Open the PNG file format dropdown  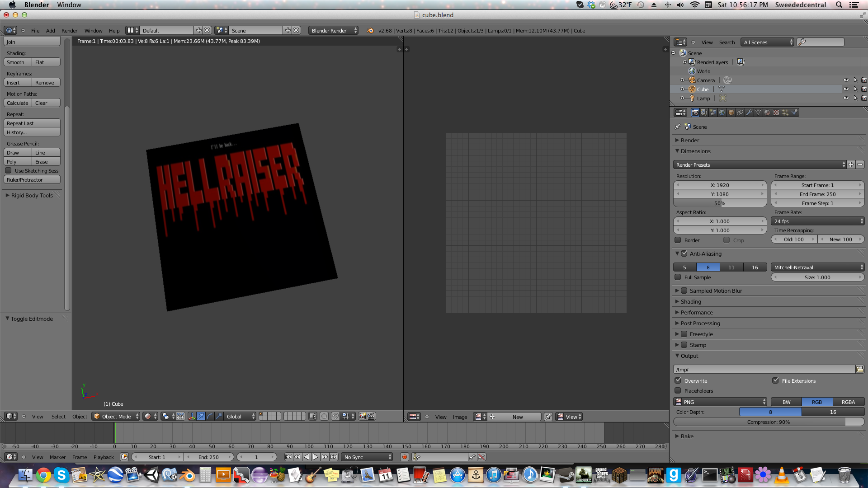point(720,402)
